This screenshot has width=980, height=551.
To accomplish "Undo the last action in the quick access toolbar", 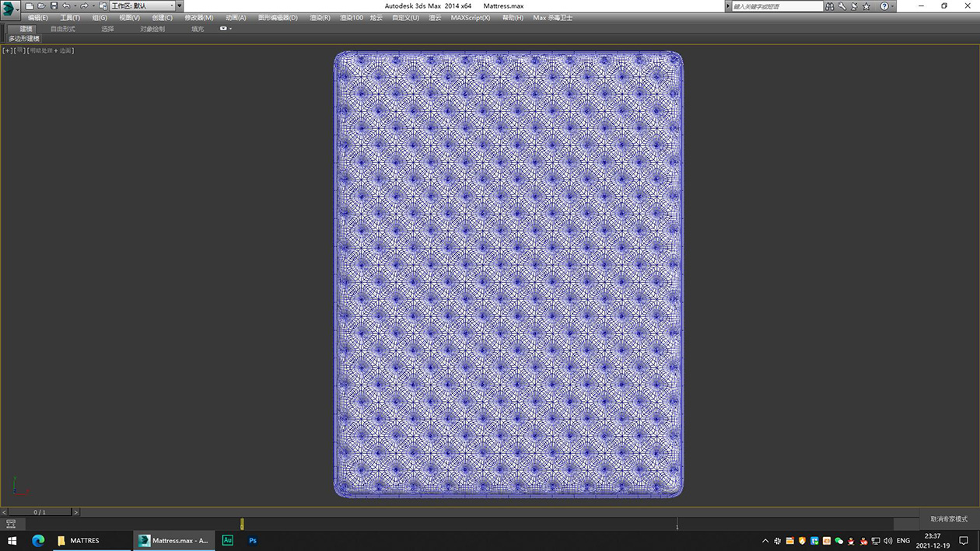I will click(66, 6).
